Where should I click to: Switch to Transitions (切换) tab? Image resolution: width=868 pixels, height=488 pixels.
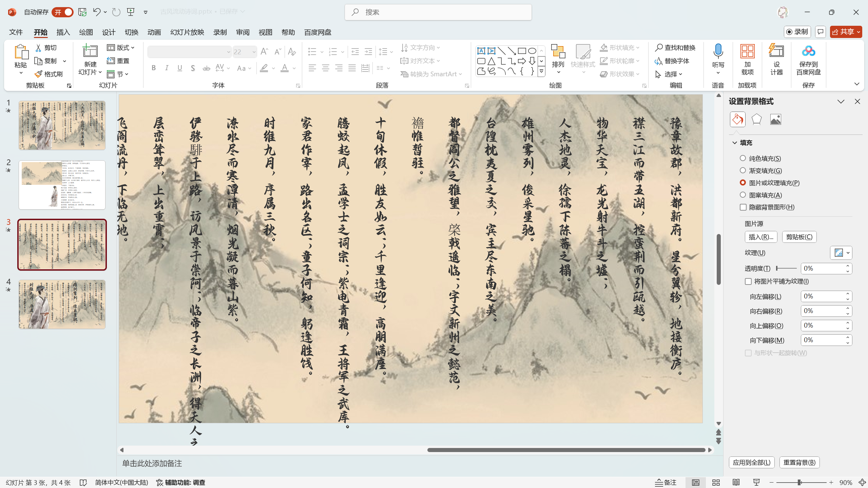[x=131, y=32]
